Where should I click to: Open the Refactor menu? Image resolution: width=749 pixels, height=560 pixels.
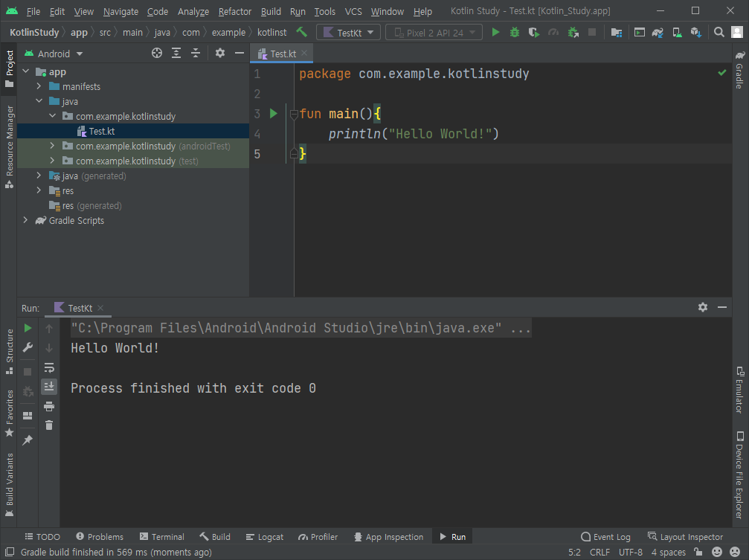click(234, 11)
